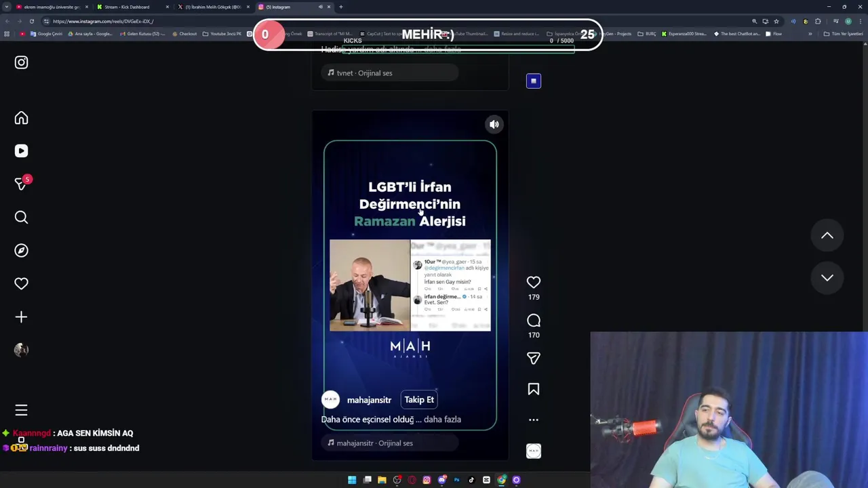Viewport: 868px width, 488px height.
Task: Click the reel video area
Action: coord(410,285)
